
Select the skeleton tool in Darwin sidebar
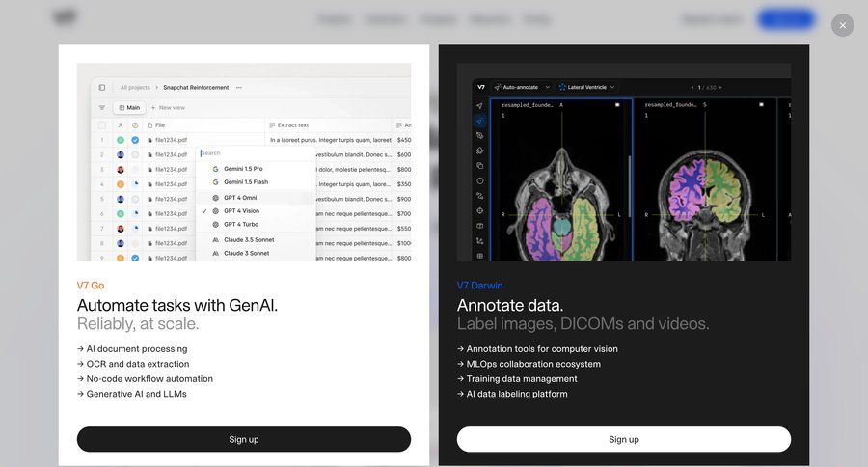(x=479, y=240)
